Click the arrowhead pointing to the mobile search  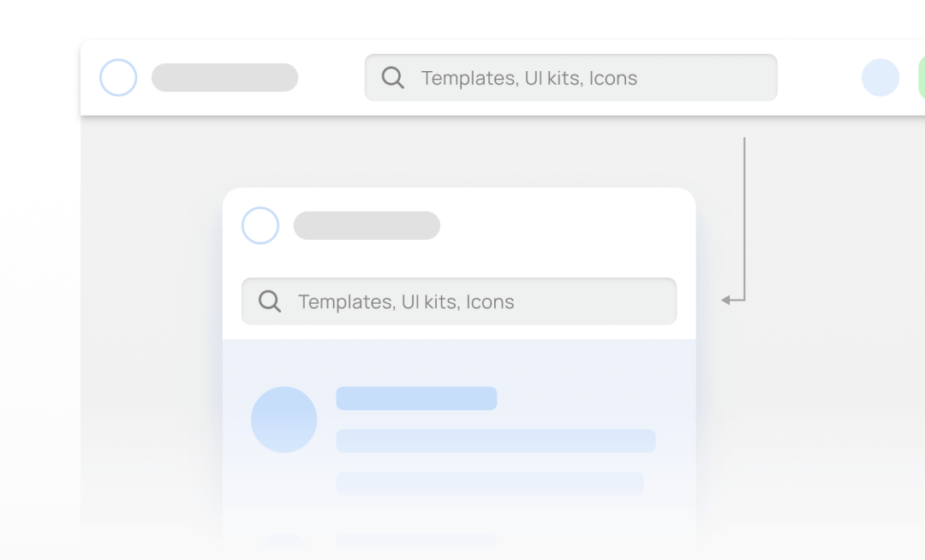point(726,301)
